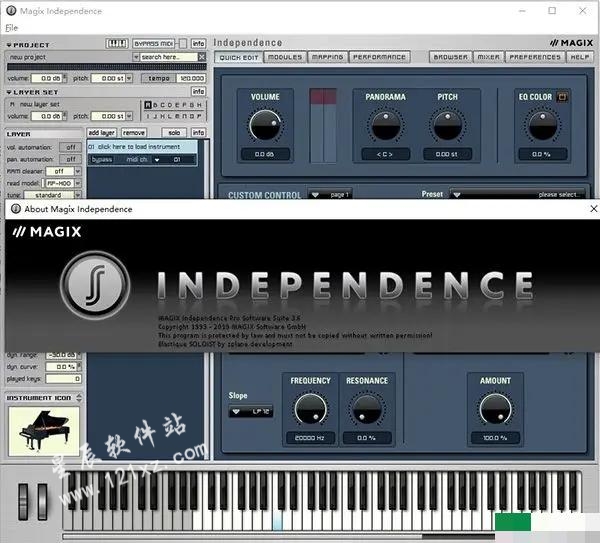The height and width of the screenshot is (543, 600).
Task: Select layer set P
Action: pyautogui.click(x=199, y=116)
